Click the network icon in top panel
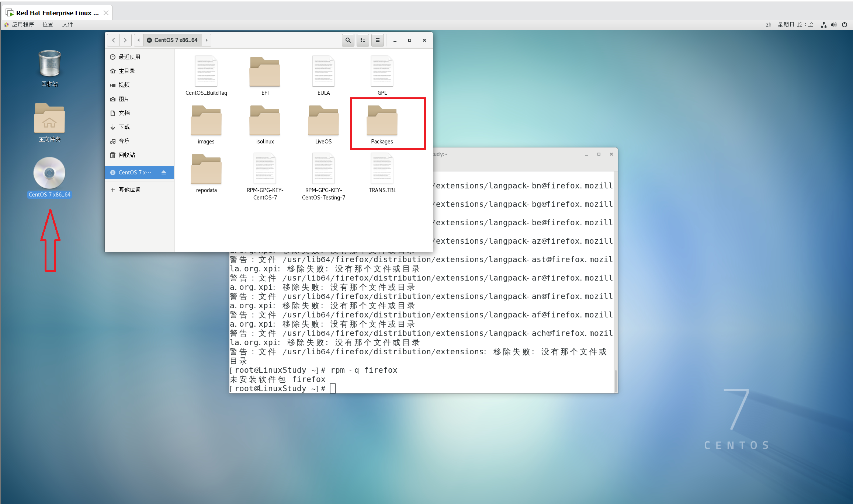The image size is (853, 504). (823, 25)
